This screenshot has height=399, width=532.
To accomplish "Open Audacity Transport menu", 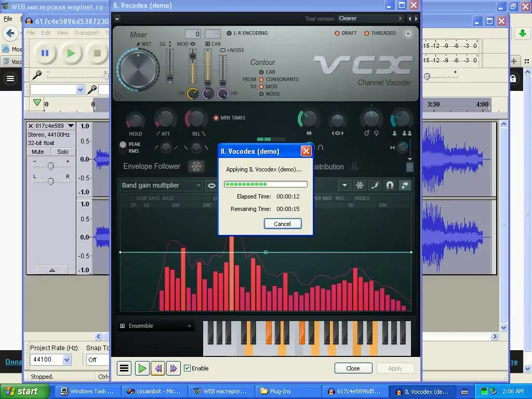I will [x=87, y=33].
